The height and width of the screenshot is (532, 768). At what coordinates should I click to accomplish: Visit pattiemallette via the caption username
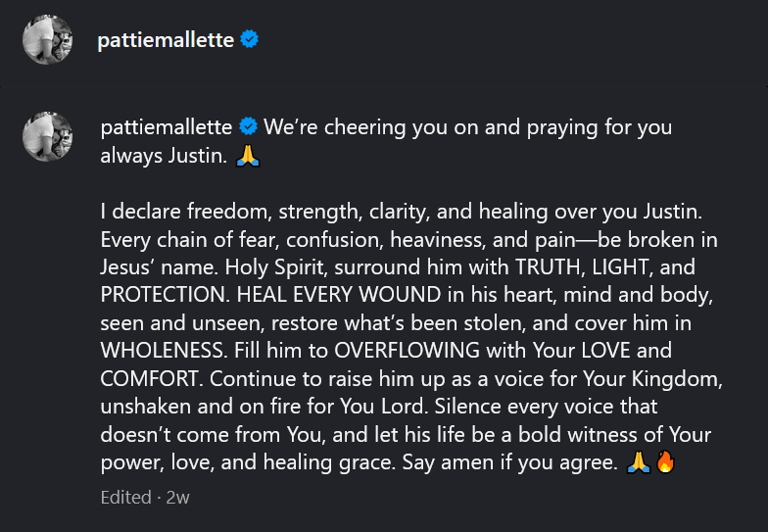(167, 127)
